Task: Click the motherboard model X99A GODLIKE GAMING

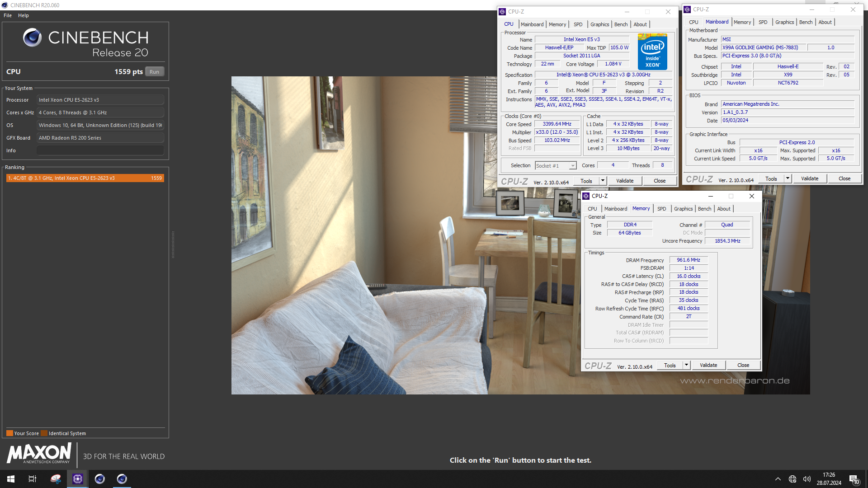Action: 764,47
